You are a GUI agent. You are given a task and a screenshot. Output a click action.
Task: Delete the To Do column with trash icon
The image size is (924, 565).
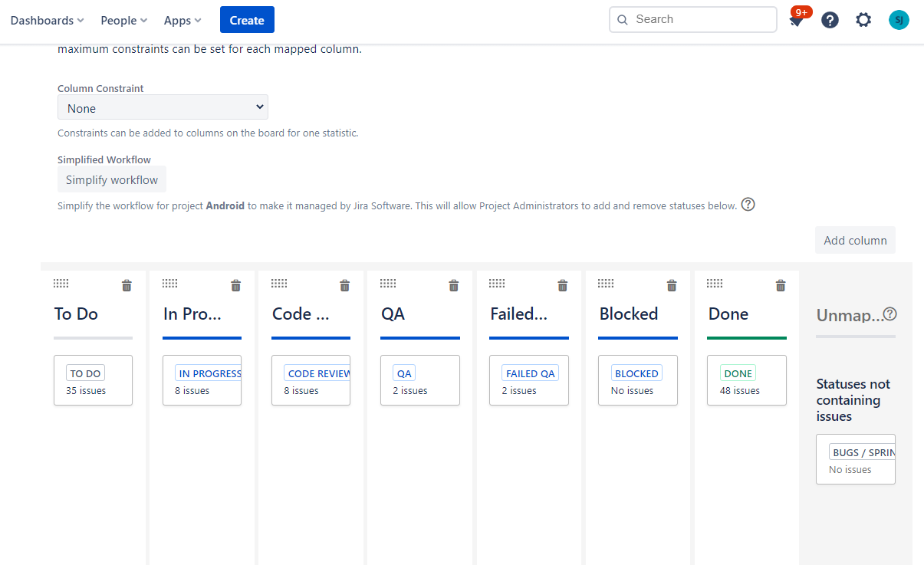point(127,286)
